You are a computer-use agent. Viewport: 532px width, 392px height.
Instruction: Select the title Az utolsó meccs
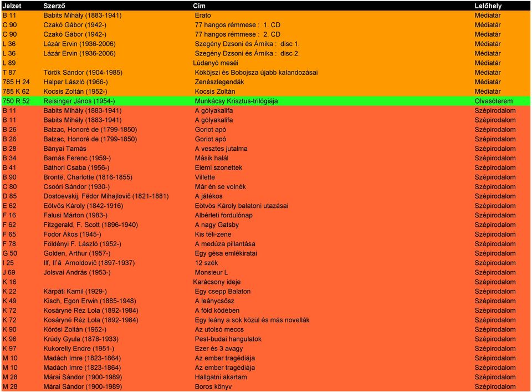point(219,329)
